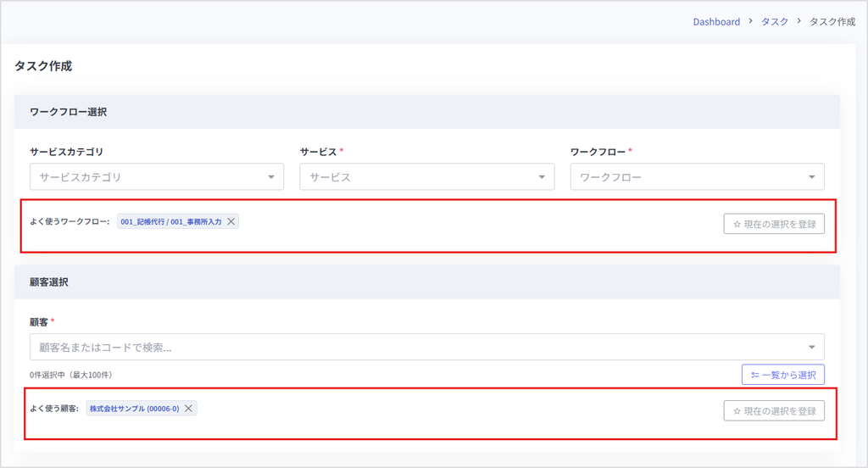This screenshot has width=868, height=468.
Task: Click the ワークフロー combo box field
Action: click(697, 176)
